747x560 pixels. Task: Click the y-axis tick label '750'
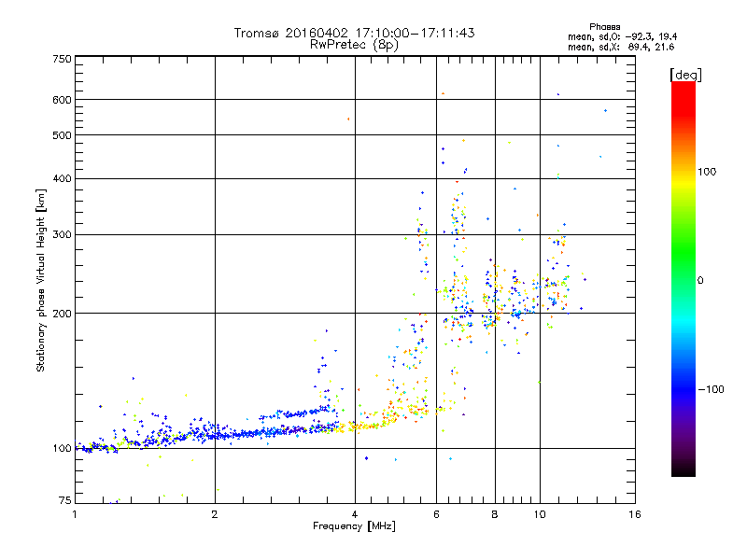[62, 59]
